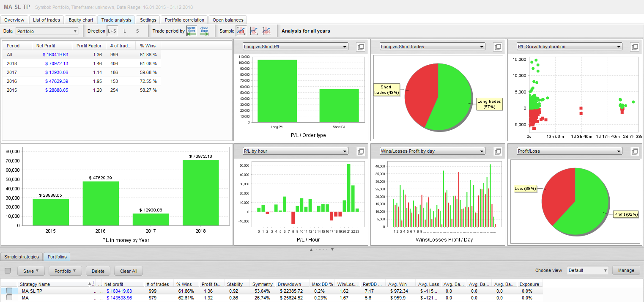The image size is (644, 302).
Task: Sort table by Drawdown column header
Action: [290, 284]
